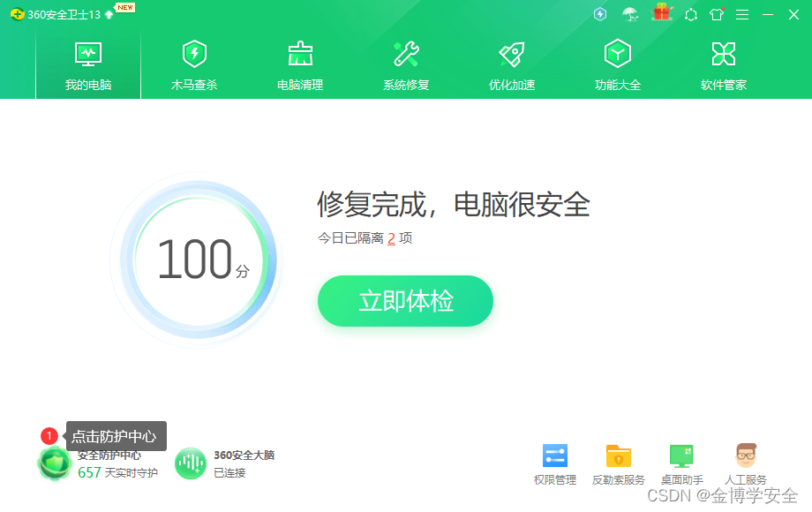Open the blue lightning shield icon

click(x=599, y=14)
